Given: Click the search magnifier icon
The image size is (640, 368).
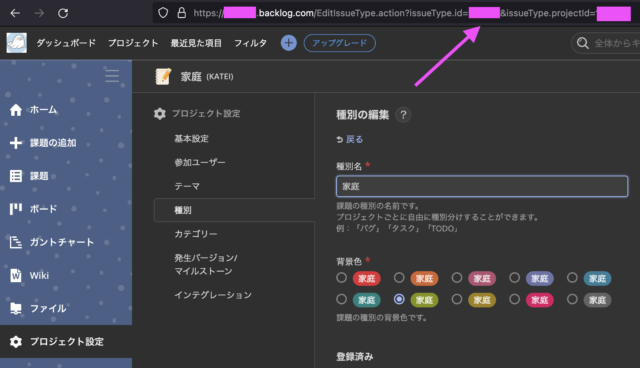Looking at the screenshot, I should [582, 43].
